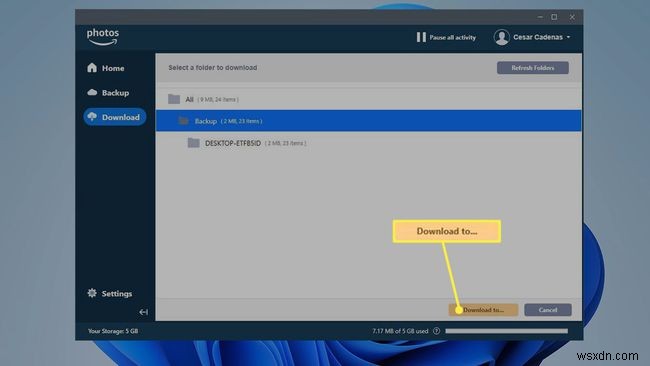Screen dimensions: 650x366
Task: Select the Backup folder row
Action: tap(369, 121)
